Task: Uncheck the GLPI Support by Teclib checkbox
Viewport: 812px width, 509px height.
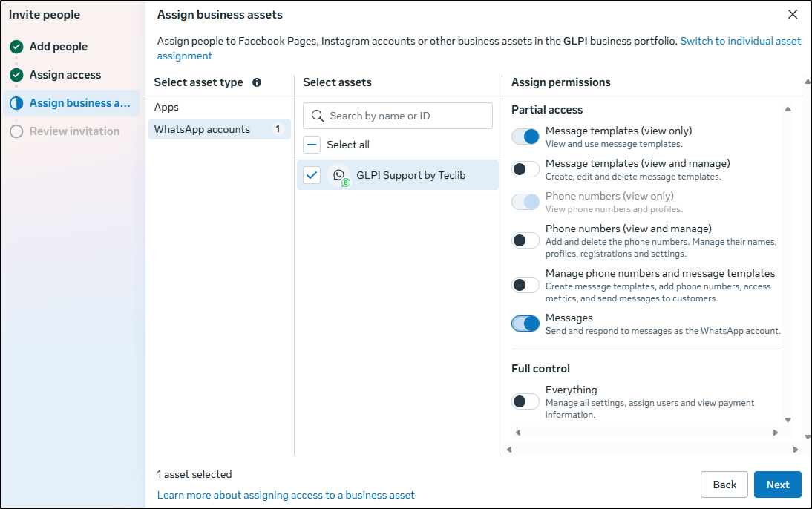Action: 312,175
